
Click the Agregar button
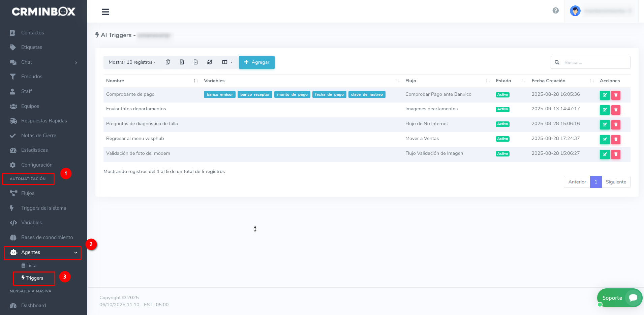pos(256,62)
